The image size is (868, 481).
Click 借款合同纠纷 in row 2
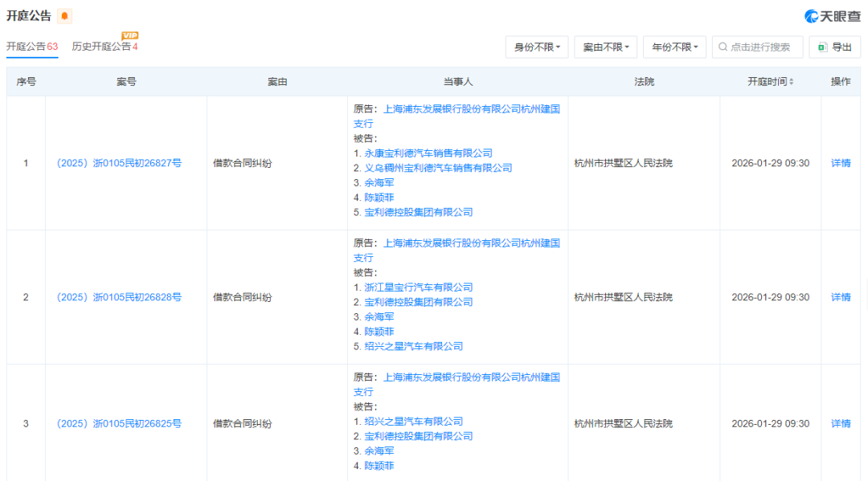point(243,297)
